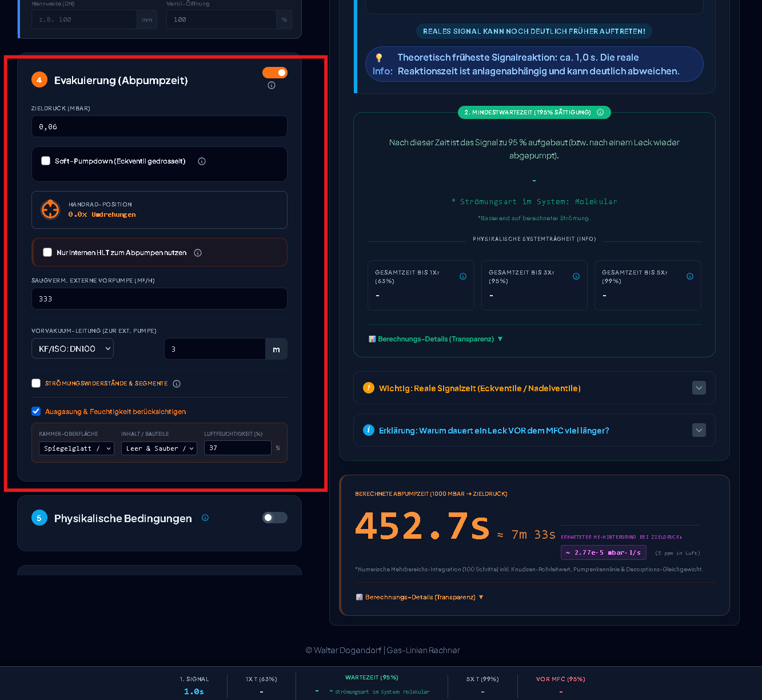
Task: Uncheck Ausgasung & Feuchtigkeit berücksichtigen
Action: coord(36,411)
